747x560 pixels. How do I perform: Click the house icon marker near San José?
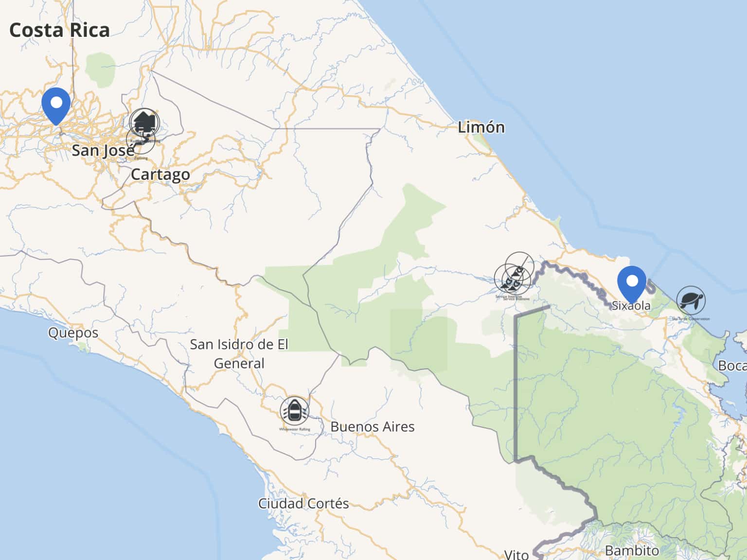tap(145, 123)
